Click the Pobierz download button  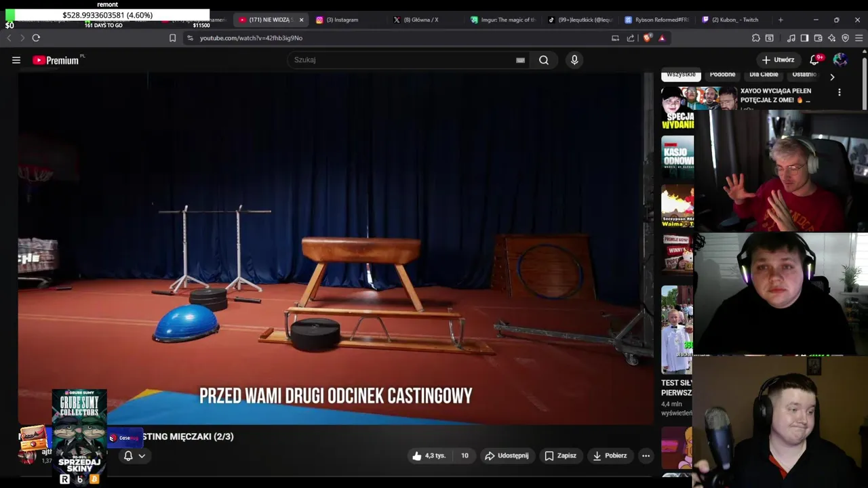click(x=610, y=455)
